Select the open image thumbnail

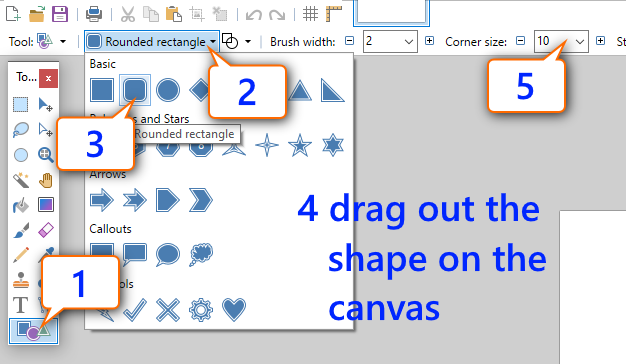391,12
